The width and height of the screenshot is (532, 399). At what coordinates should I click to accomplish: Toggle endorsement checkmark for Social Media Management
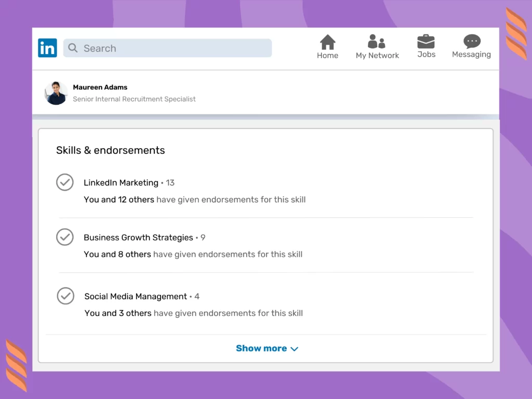65,296
